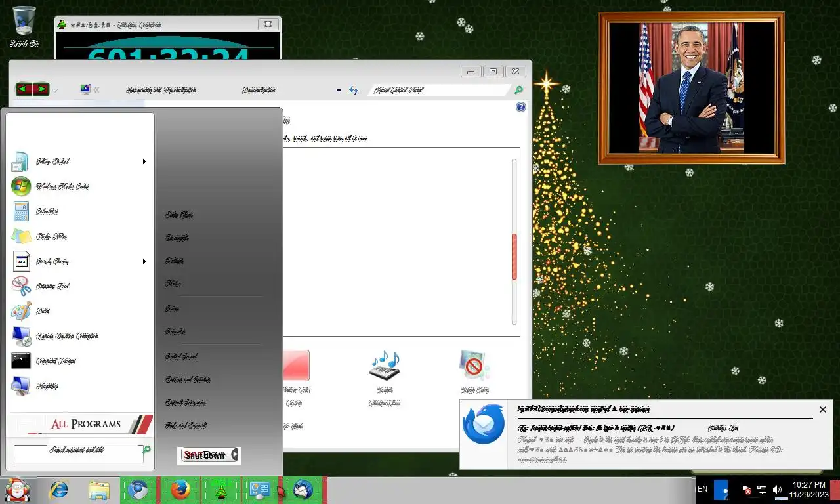Image resolution: width=840 pixels, height=504 pixels.
Task: Open the network icon in system tray
Action: (x=762, y=490)
